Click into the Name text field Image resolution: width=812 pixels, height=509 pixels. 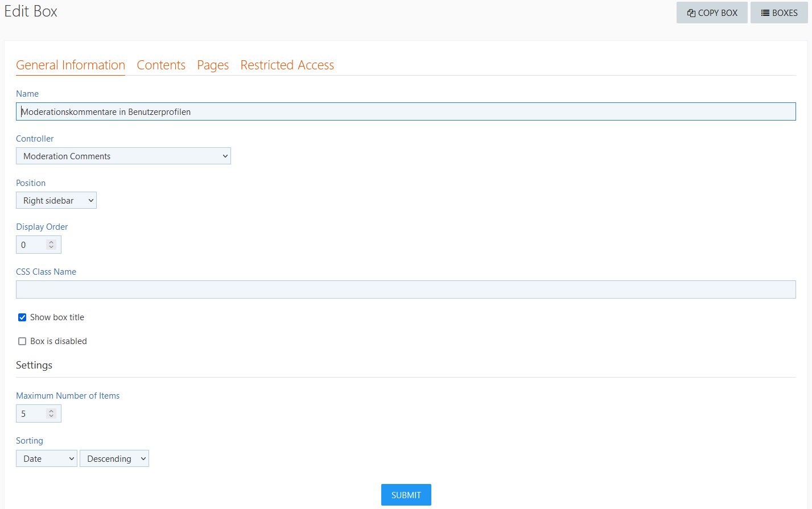(x=406, y=112)
